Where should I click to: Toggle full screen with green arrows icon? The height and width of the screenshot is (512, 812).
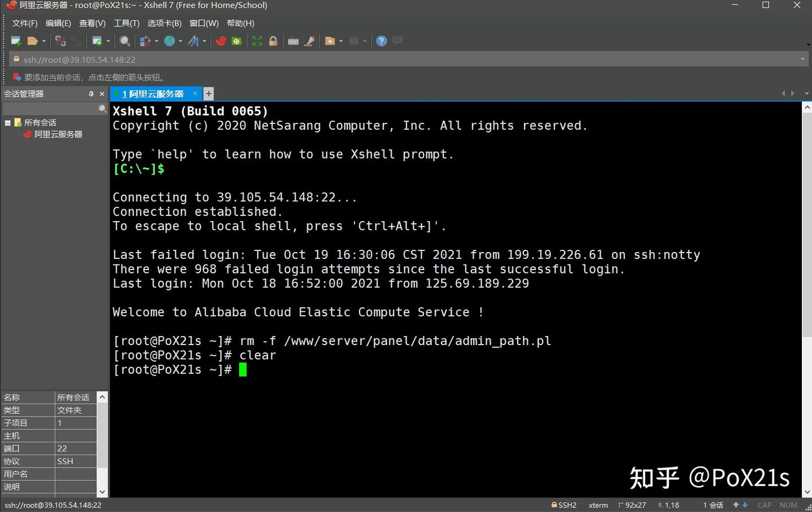[257, 41]
